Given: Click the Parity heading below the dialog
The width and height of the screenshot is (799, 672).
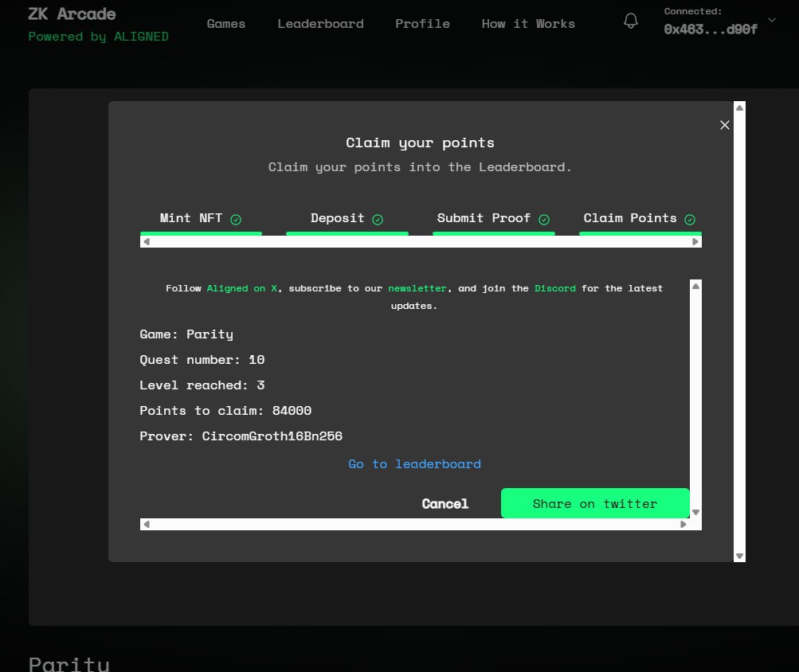Looking at the screenshot, I should pyautogui.click(x=69, y=664).
